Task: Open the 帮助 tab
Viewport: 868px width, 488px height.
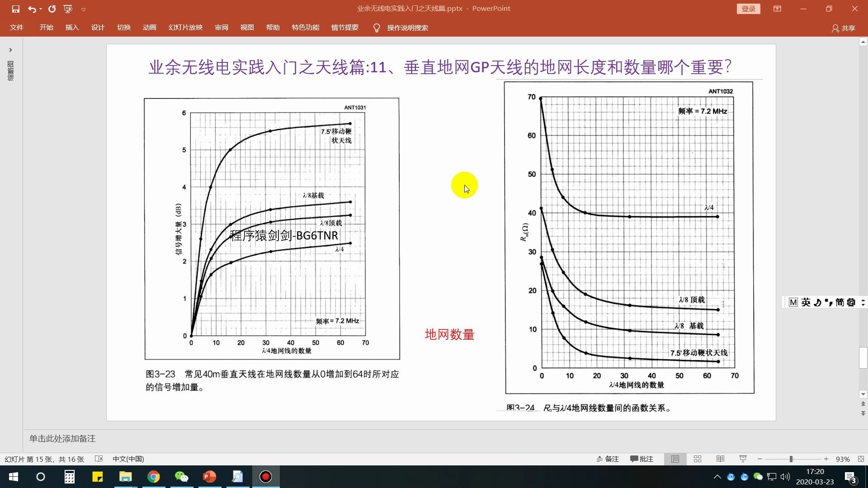Action: (273, 28)
